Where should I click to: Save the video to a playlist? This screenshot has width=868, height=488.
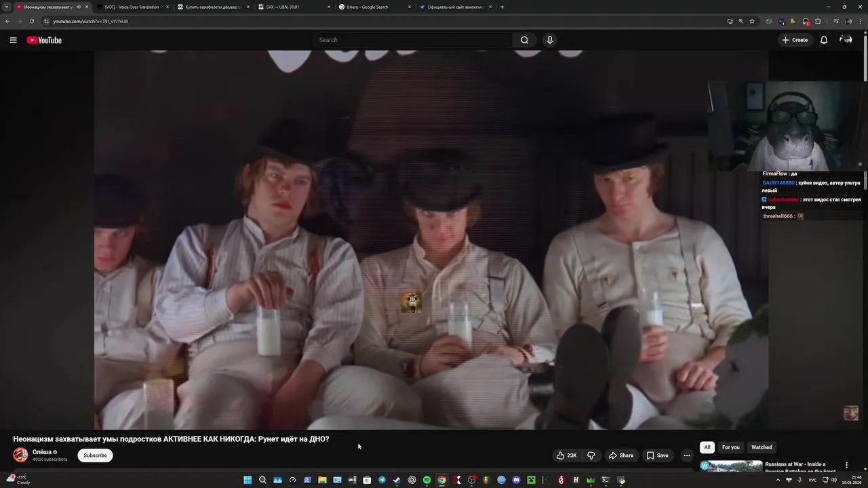pos(657,455)
